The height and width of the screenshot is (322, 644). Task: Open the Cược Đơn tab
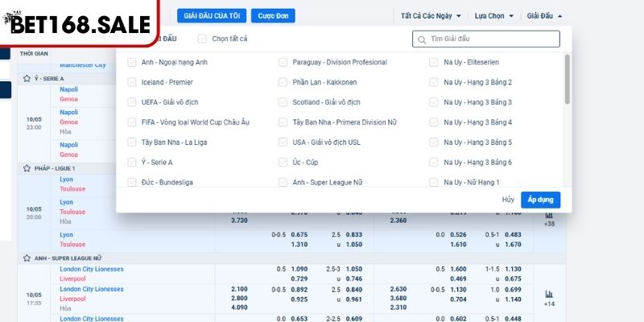point(273,15)
